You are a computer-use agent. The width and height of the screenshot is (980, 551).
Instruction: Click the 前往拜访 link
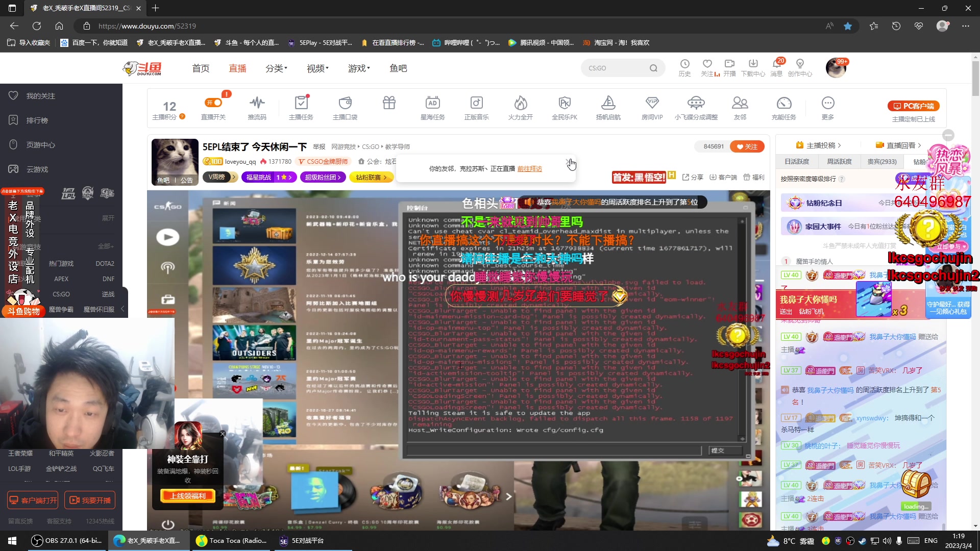[529, 168]
